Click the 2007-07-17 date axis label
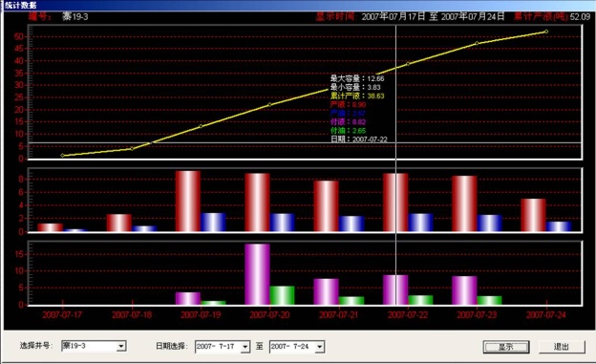This screenshot has height=364, width=596. (x=62, y=315)
